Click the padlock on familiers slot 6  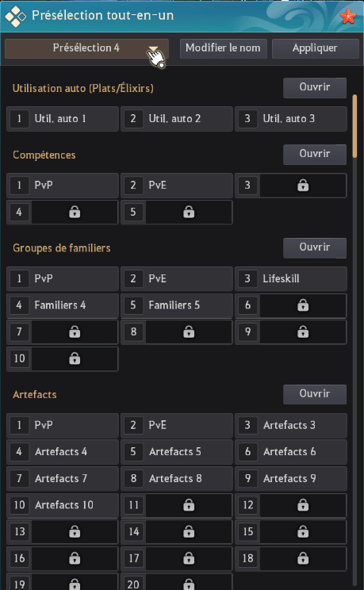[x=303, y=305]
